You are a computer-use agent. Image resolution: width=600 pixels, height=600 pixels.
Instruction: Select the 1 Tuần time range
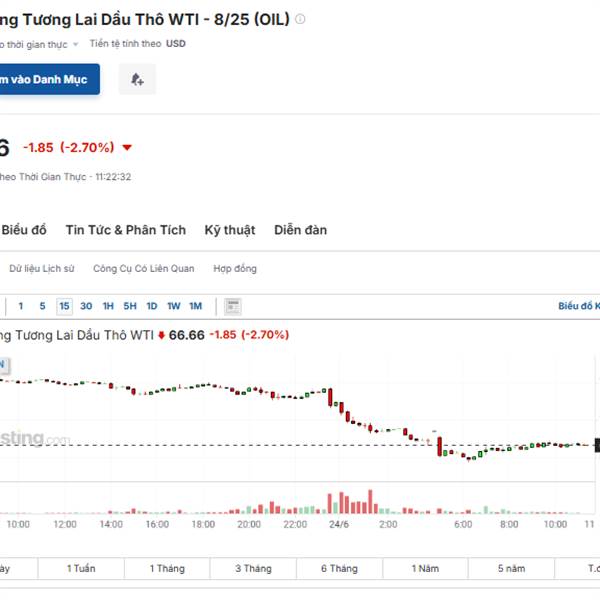pos(81,569)
